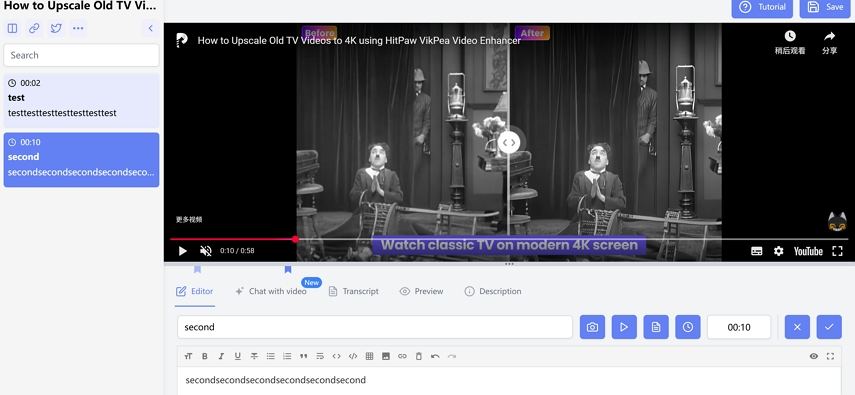
Task: Click the document transcript insert button
Action: 656,327
